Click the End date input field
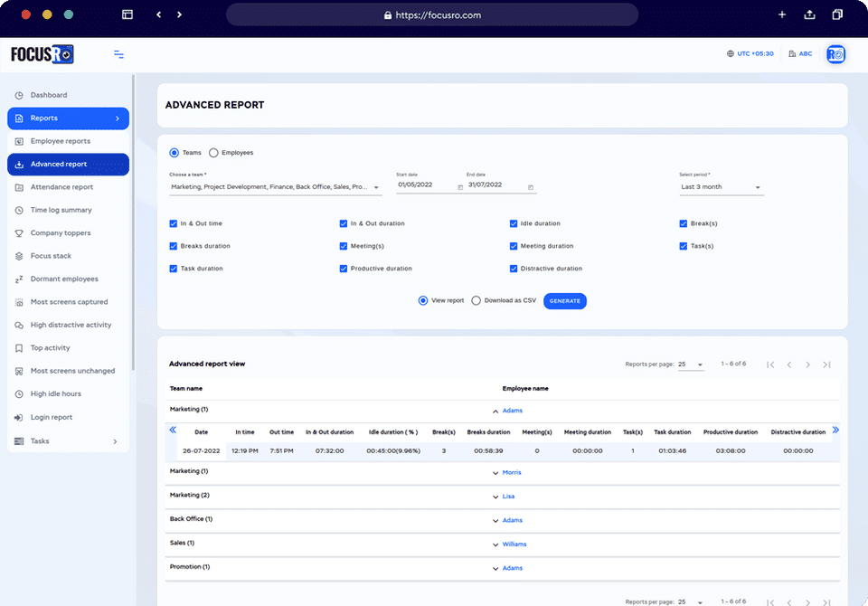This screenshot has height=606, width=868. (497, 185)
